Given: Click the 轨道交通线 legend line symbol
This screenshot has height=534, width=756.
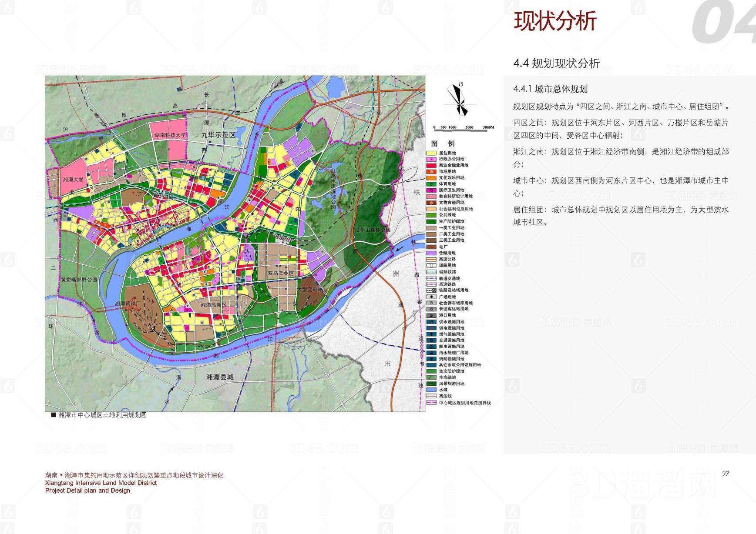Looking at the screenshot, I should tap(431, 278).
